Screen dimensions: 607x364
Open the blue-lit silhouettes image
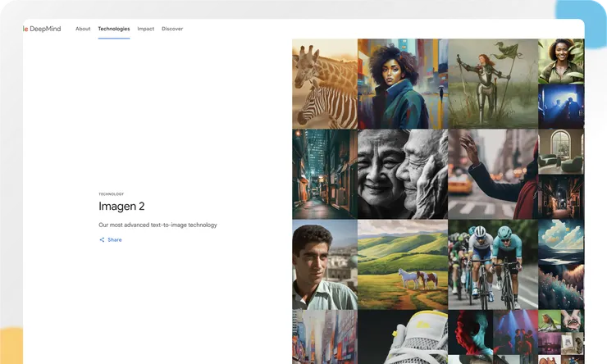click(x=561, y=106)
